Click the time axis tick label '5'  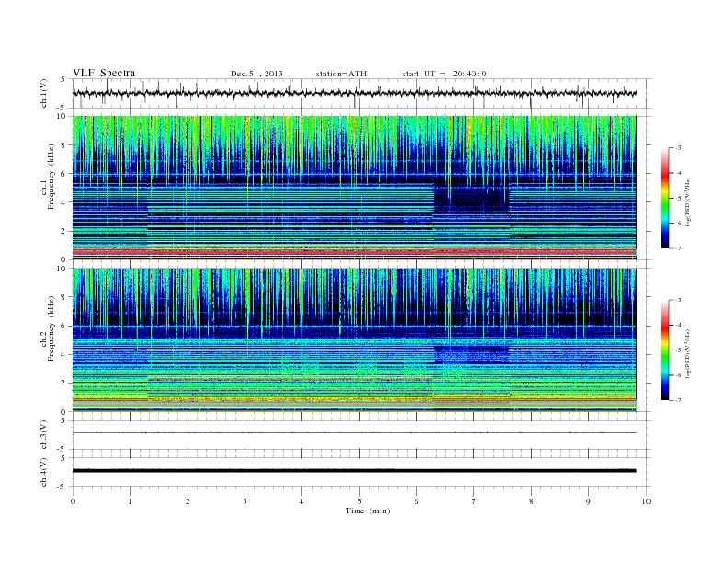click(359, 501)
